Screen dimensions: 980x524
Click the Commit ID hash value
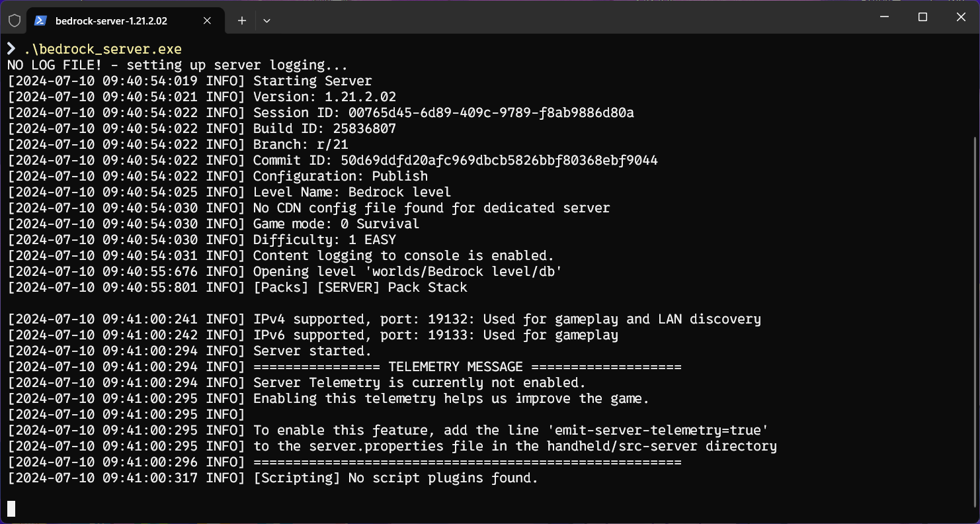(x=499, y=160)
